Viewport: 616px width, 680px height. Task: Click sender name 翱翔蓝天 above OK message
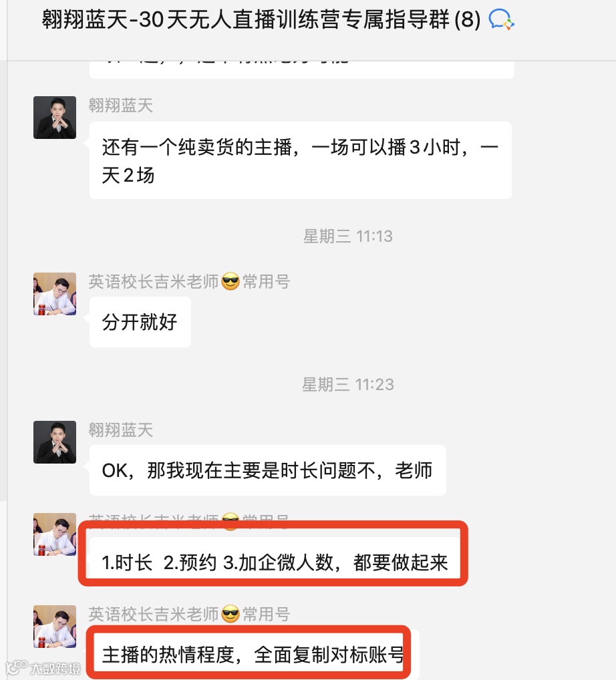coord(121,430)
